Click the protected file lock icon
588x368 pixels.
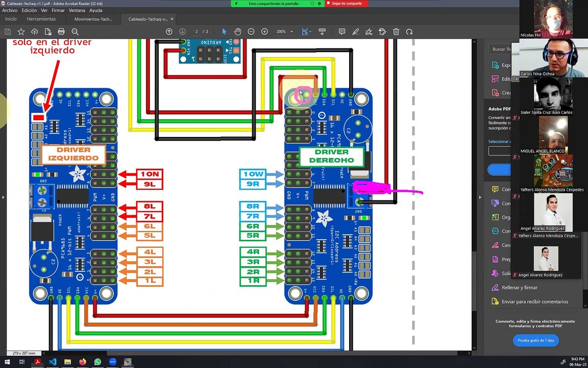[x=48, y=32]
